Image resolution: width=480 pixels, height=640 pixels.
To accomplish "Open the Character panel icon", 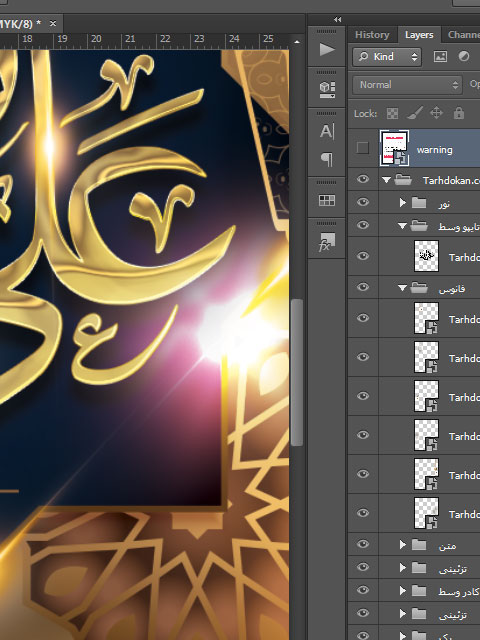I will coord(327,131).
